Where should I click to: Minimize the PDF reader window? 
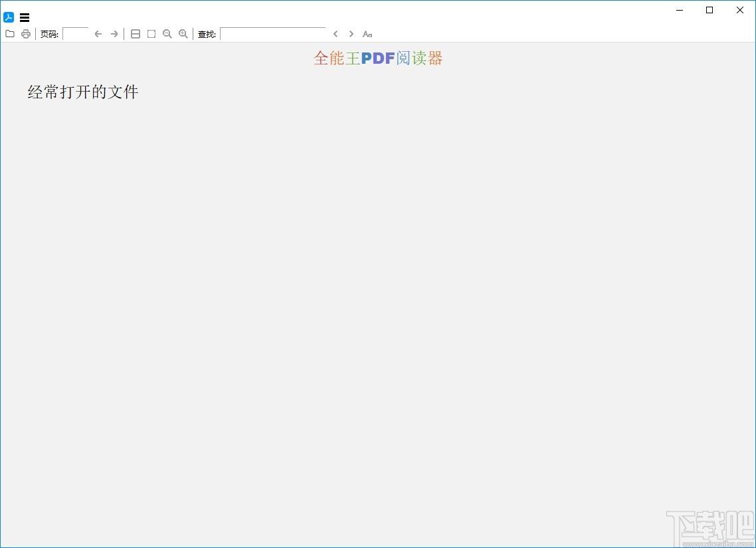coord(680,10)
